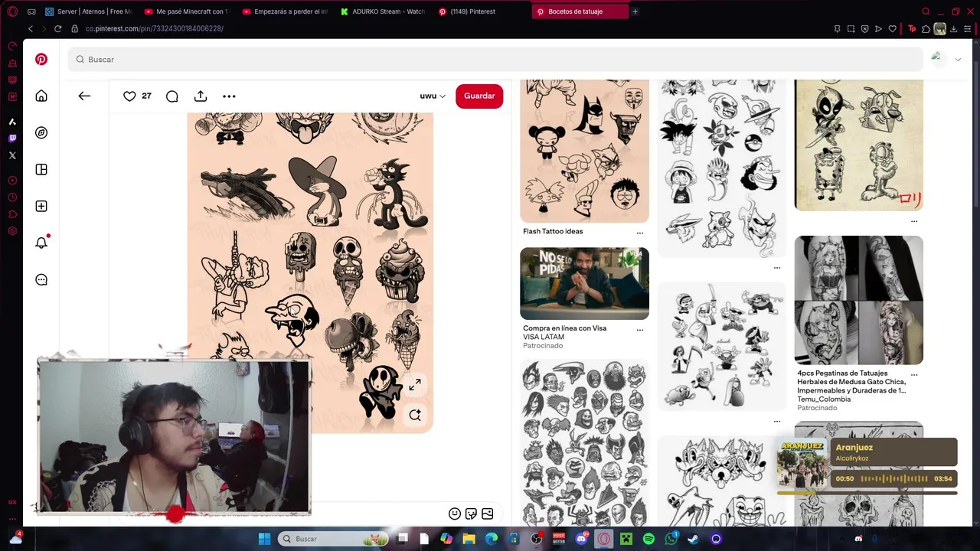Viewport: 980px width, 551px height.
Task: Open the Explore compass icon
Action: pos(41,132)
